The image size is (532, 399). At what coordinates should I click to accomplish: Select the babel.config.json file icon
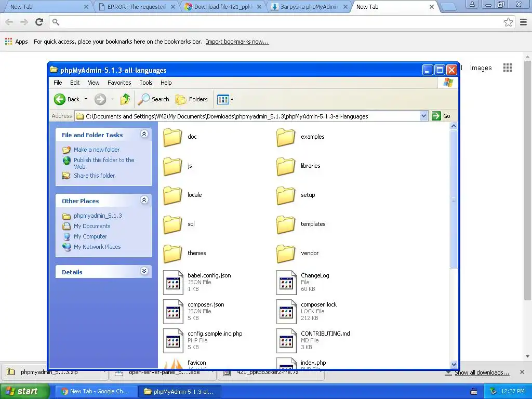point(173,282)
